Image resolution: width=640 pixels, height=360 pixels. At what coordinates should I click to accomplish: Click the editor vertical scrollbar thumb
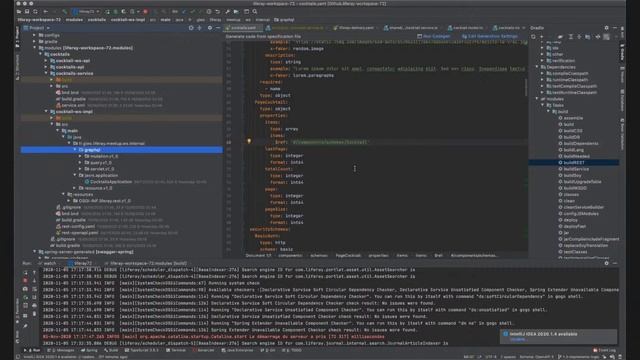click(x=526, y=88)
